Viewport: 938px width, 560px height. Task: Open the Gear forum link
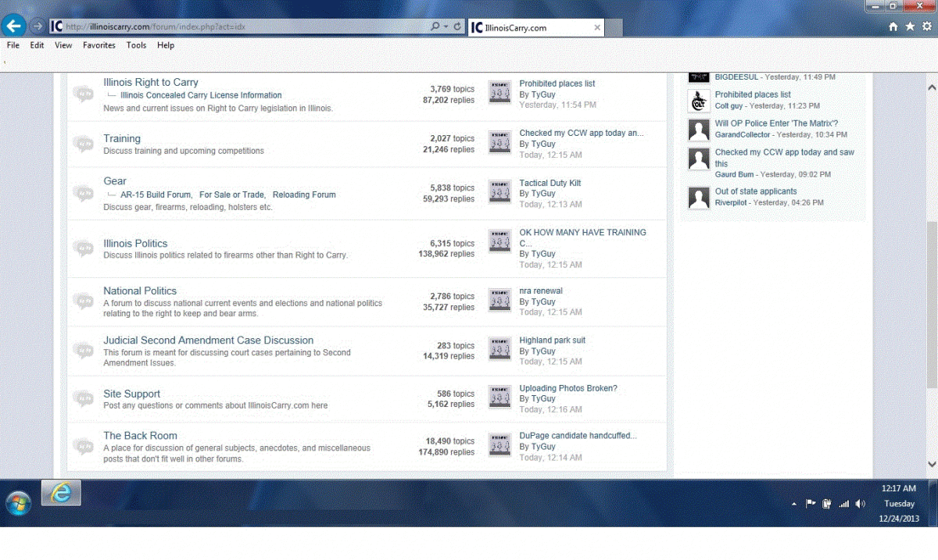[115, 181]
